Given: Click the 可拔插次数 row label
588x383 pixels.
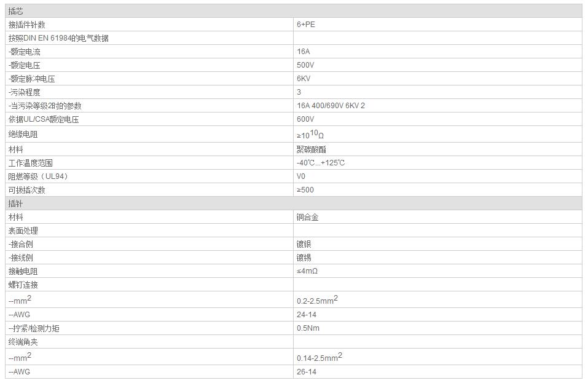Looking at the screenshot, I should tap(26, 190).
